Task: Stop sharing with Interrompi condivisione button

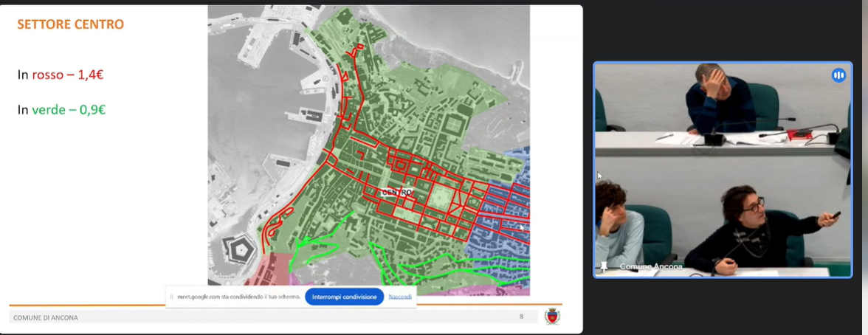Action: pos(344,297)
